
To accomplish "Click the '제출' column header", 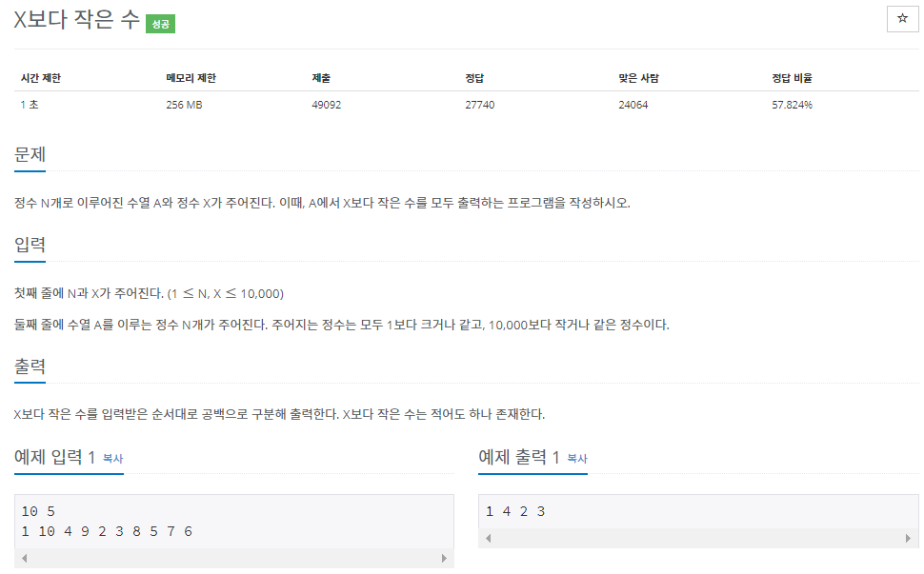I will tap(321, 78).
